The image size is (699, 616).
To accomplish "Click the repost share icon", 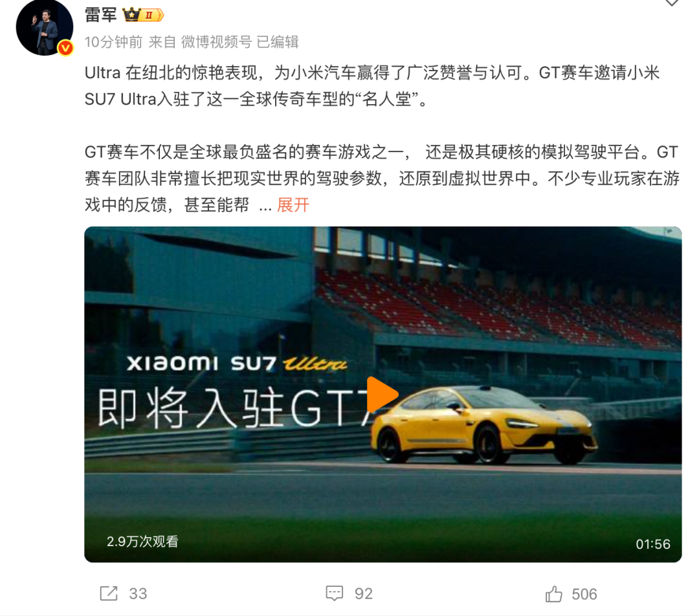I will 109,593.
